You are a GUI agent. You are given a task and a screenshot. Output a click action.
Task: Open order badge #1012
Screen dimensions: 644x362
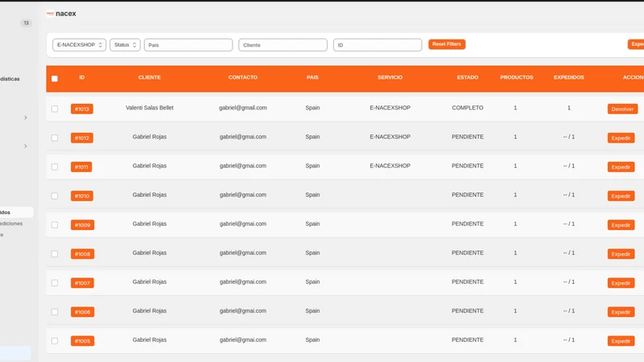[82, 138]
